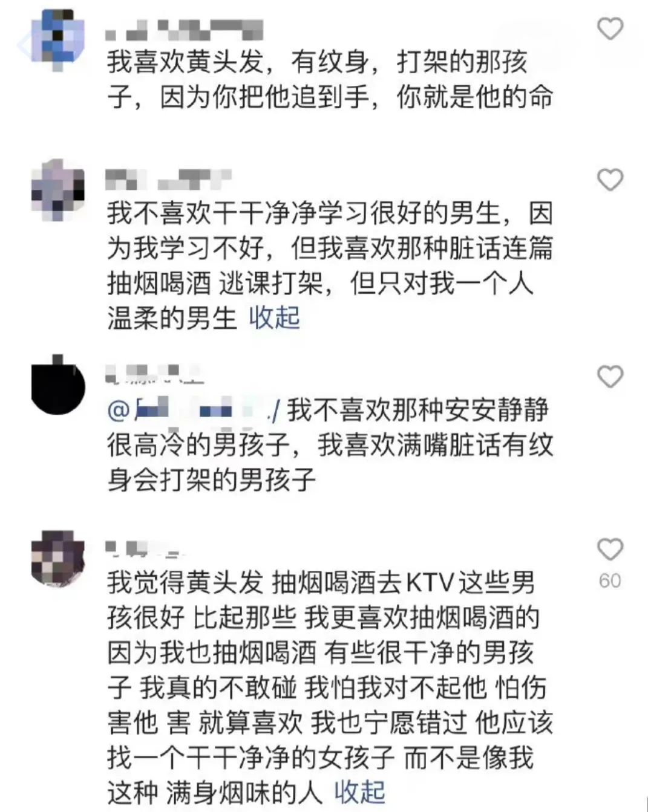648x812 pixels.
Task: Like the comment with 60 likes
Action: (610, 550)
